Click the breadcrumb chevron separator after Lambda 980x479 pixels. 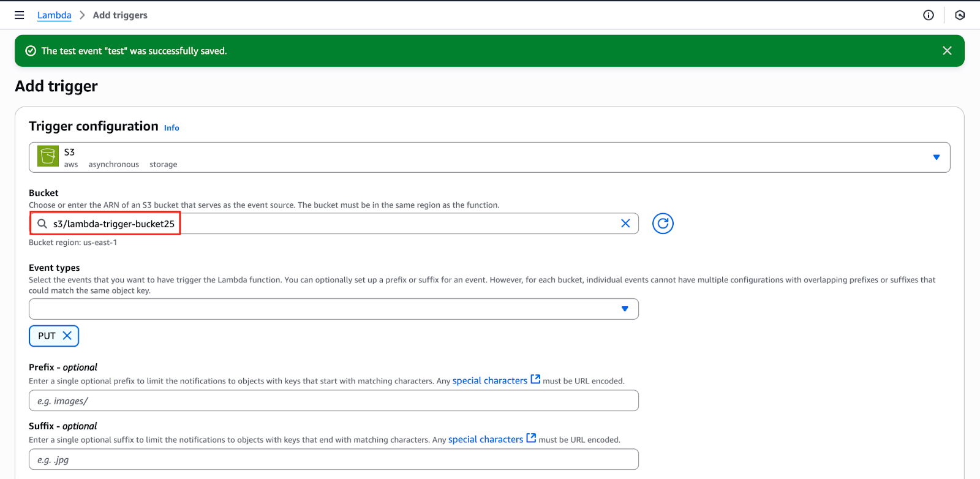(82, 15)
